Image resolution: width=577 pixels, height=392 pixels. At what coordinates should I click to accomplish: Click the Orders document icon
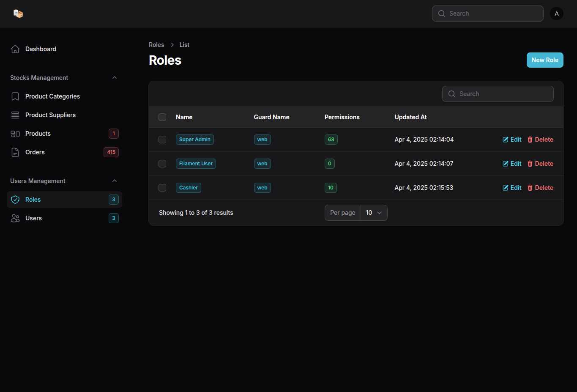pyautogui.click(x=15, y=152)
